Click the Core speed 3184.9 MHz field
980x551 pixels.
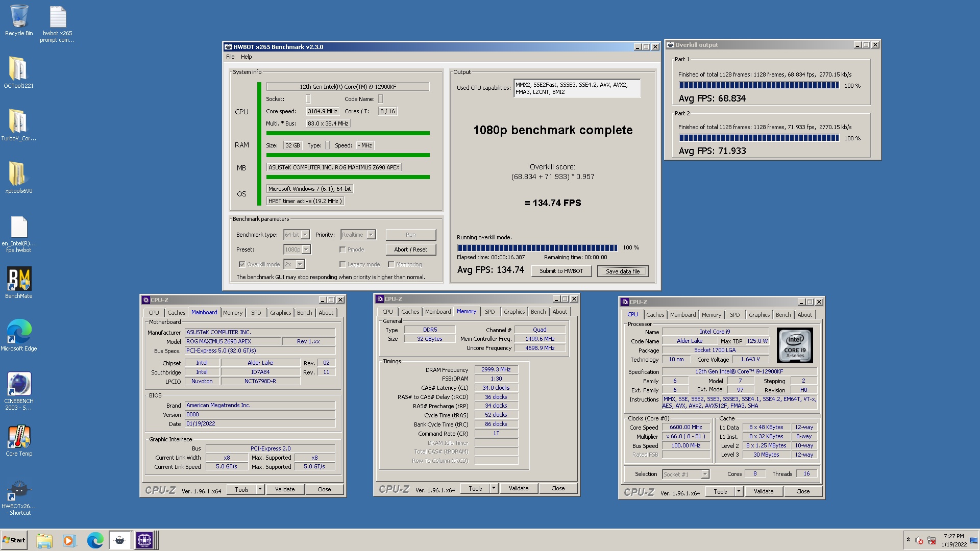tap(323, 111)
